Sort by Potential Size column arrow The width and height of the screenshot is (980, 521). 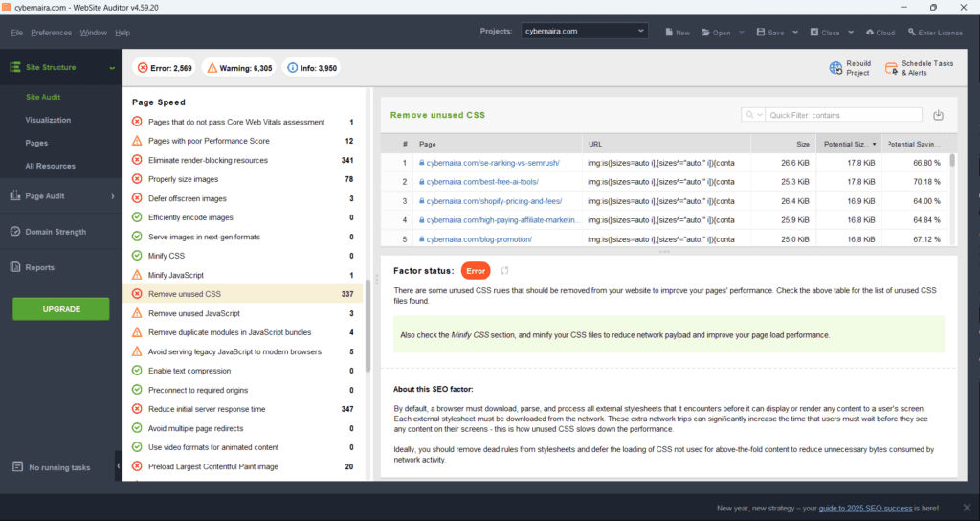pos(874,144)
